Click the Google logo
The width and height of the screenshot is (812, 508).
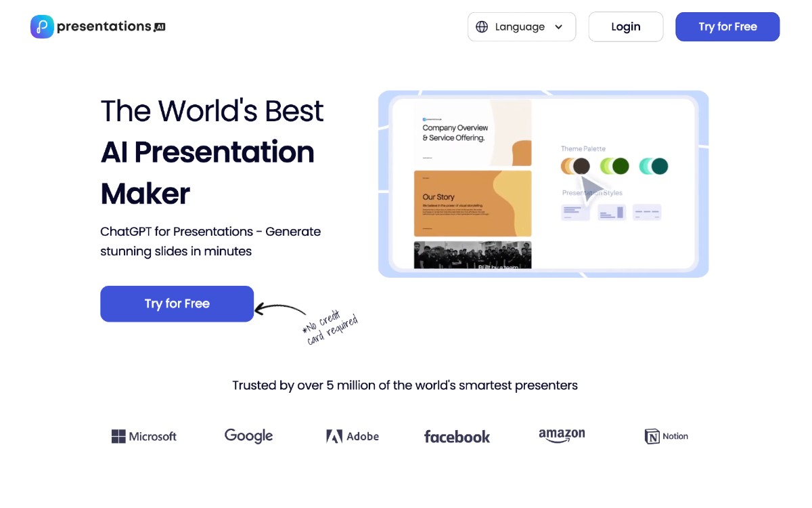(x=248, y=436)
